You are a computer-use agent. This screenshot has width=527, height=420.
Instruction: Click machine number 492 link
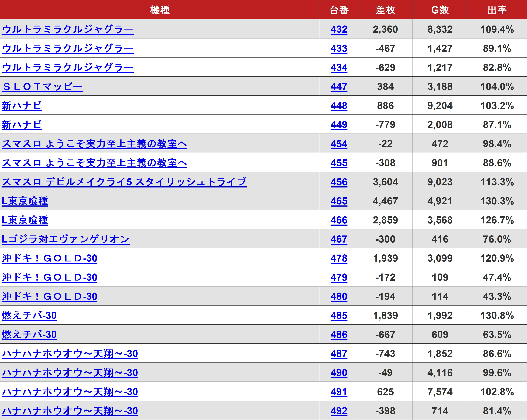point(339,411)
